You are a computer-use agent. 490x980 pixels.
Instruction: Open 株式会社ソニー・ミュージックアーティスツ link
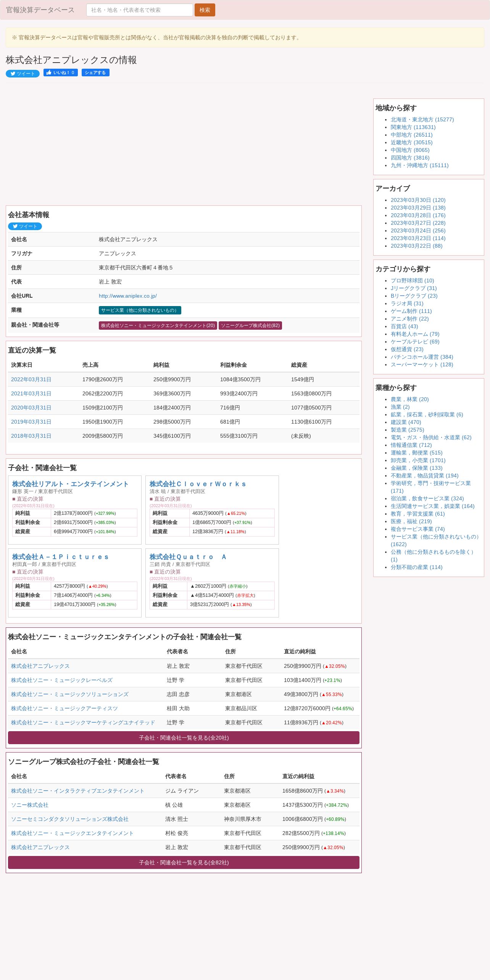pos(64,708)
